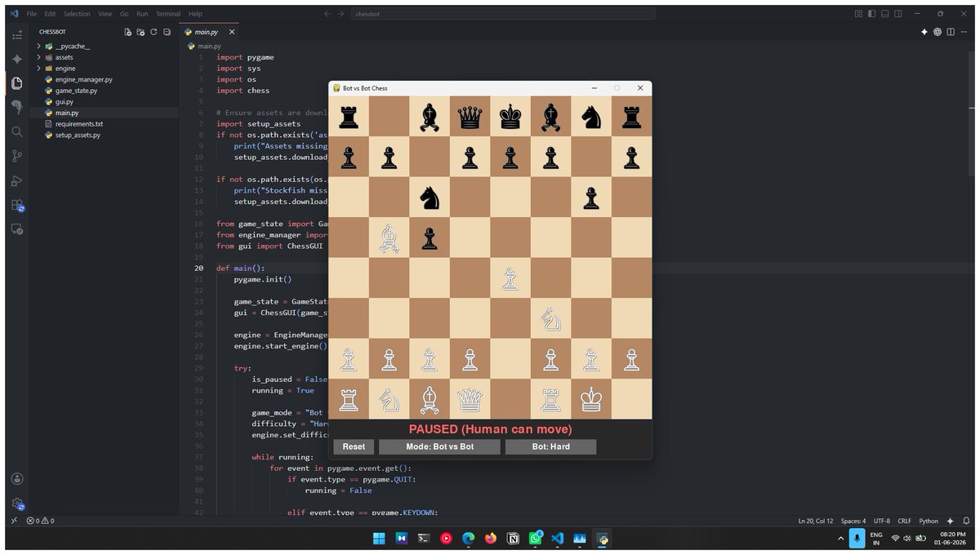Open the Run menu
The height and width of the screenshot is (555, 980).
tap(143, 14)
